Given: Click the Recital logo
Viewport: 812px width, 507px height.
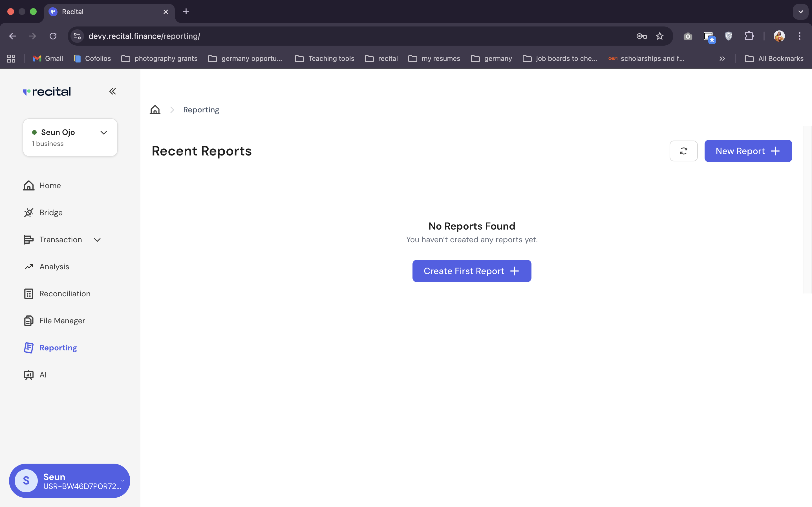Looking at the screenshot, I should tap(47, 91).
